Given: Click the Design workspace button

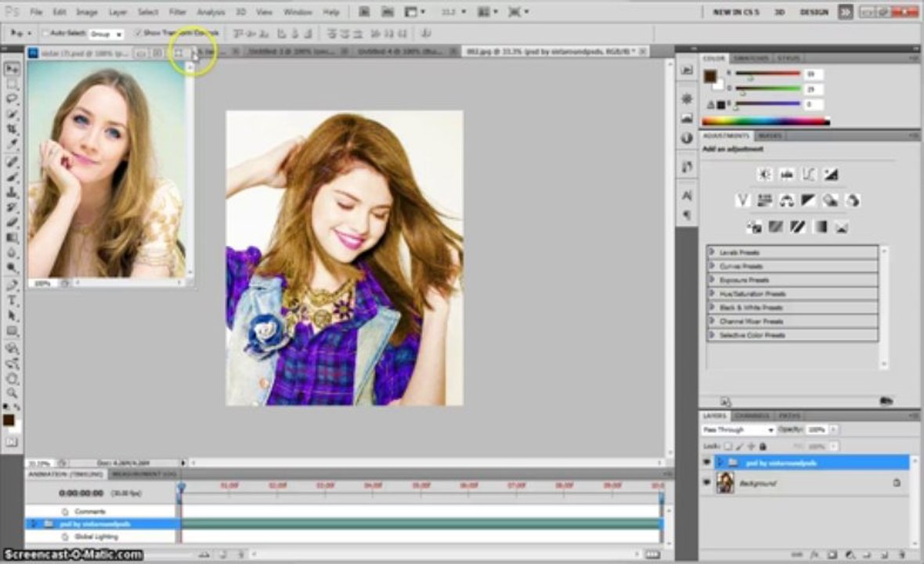Looking at the screenshot, I should 814,12.
